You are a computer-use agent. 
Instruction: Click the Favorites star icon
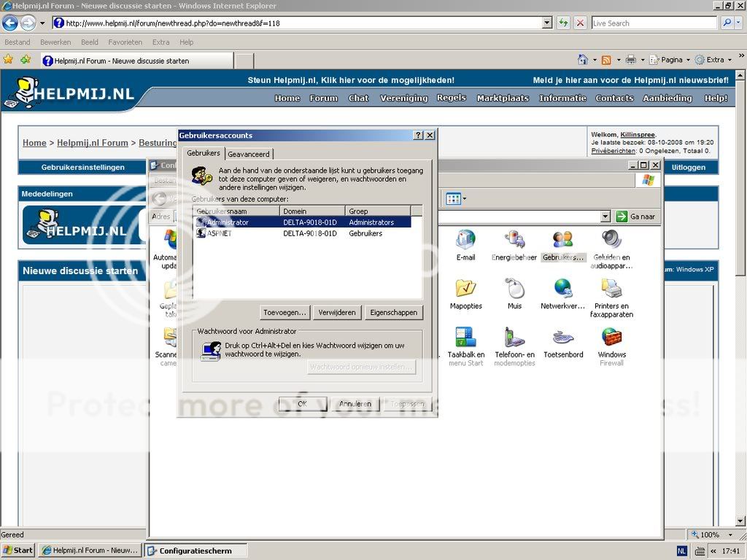[x=8, y=60]
